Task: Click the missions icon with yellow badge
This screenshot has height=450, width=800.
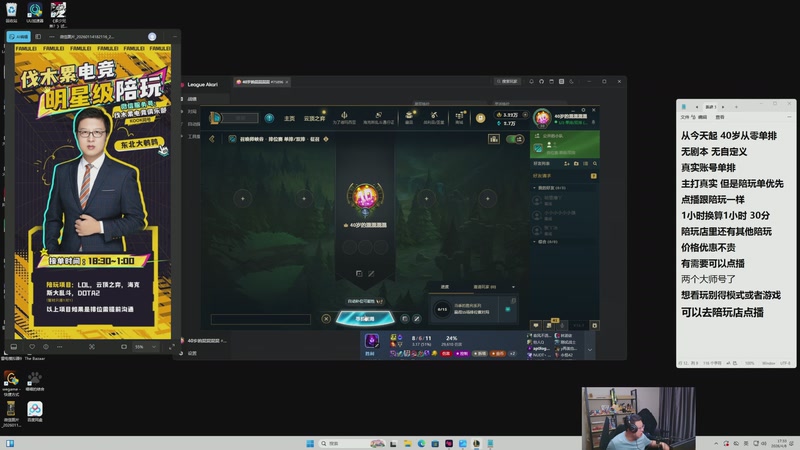Action: click(549, 324)
